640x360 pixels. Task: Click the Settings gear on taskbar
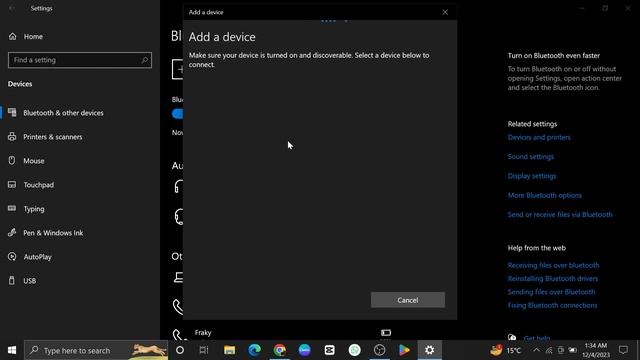429,350
